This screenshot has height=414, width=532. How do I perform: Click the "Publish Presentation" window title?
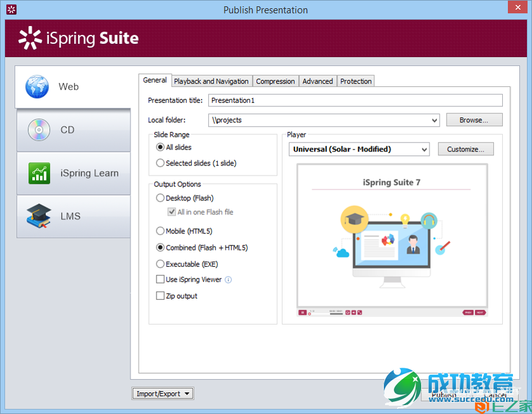tap(265, 10)
